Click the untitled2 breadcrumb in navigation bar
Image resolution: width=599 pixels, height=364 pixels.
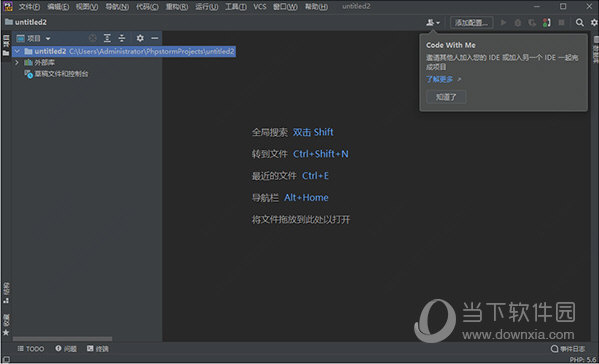26,22
